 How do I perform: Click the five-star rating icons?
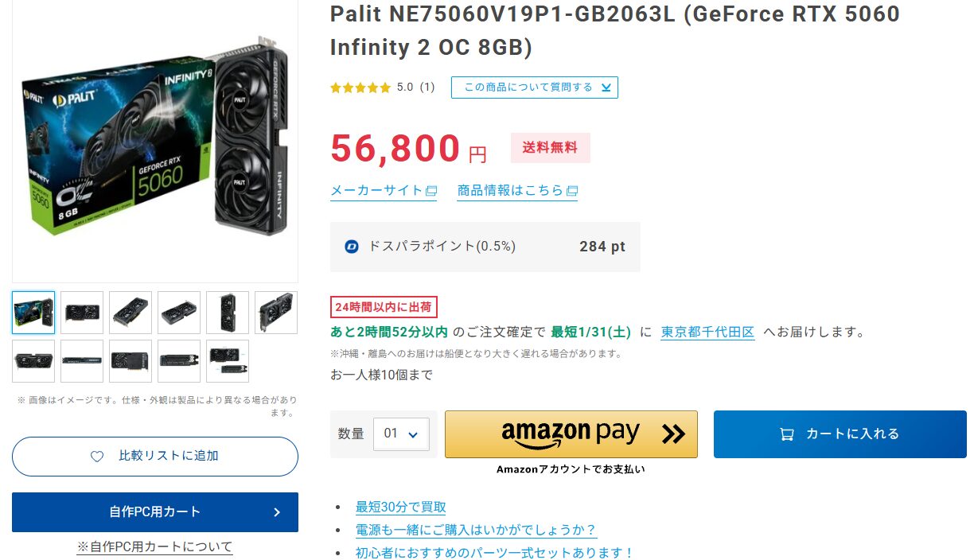point(360,87)
